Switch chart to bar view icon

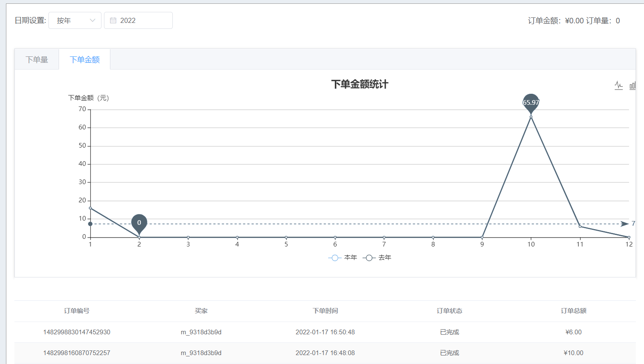click(x=633, y=85)
